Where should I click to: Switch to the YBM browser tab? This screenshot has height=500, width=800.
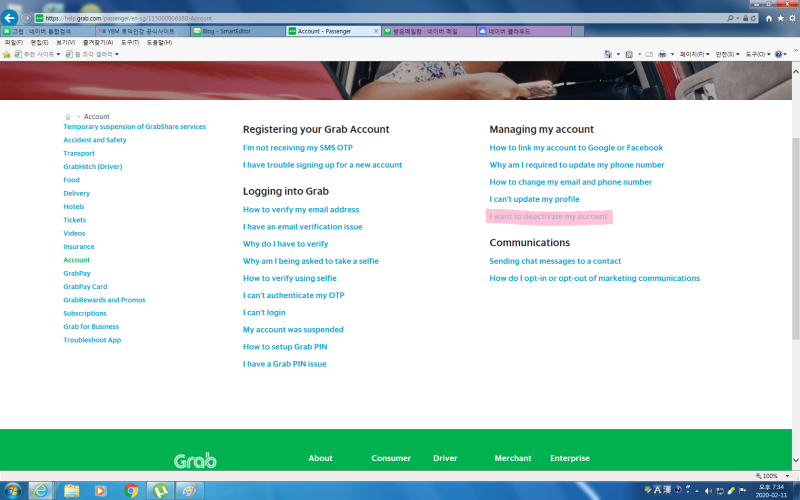tap(143, 31)
